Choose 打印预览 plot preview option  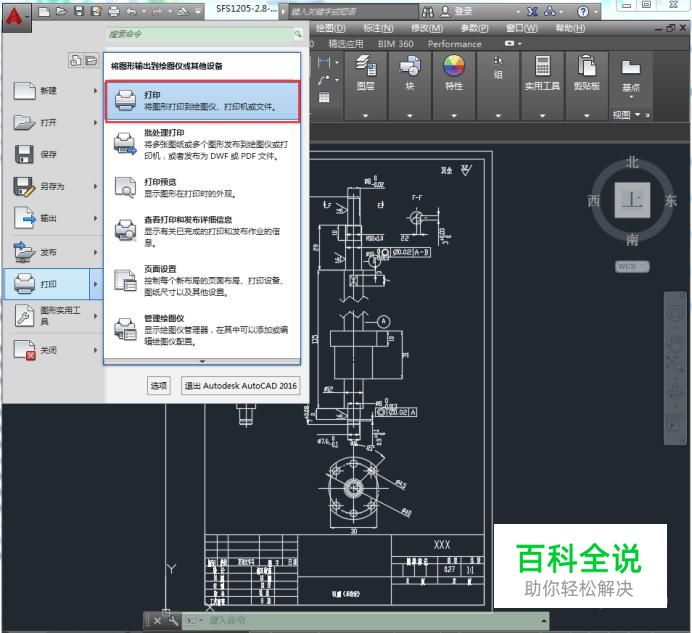pos(202,188)
